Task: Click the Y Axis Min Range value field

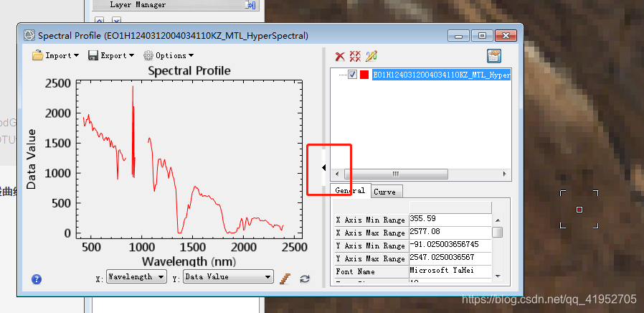Action: pyautogui.click(x=450, y=245)
